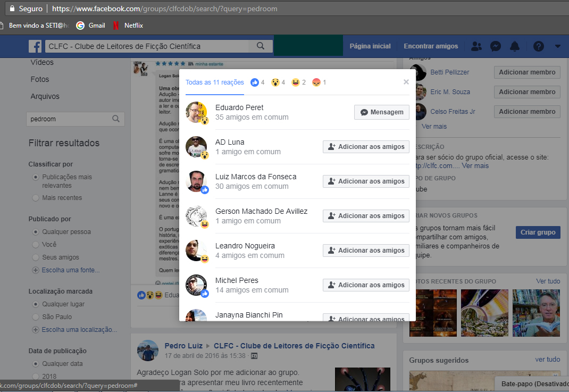Select São Paulo location filter

coord(36,317)
